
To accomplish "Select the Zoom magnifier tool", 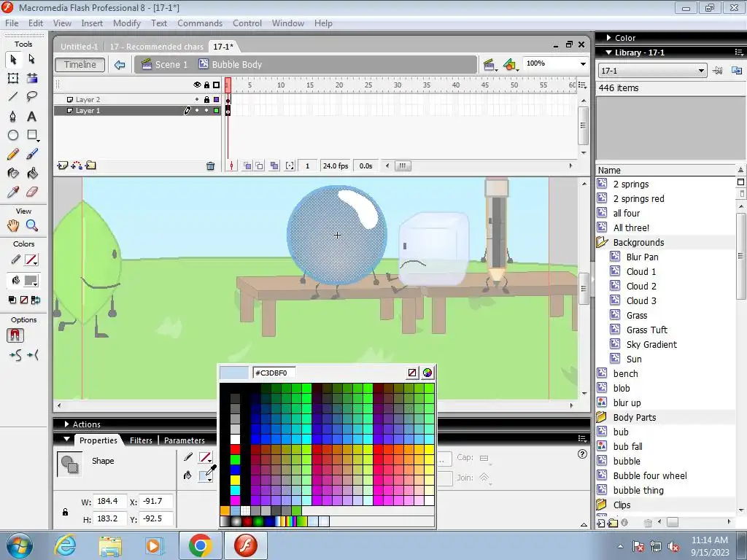I will click(x=32, y=226).
